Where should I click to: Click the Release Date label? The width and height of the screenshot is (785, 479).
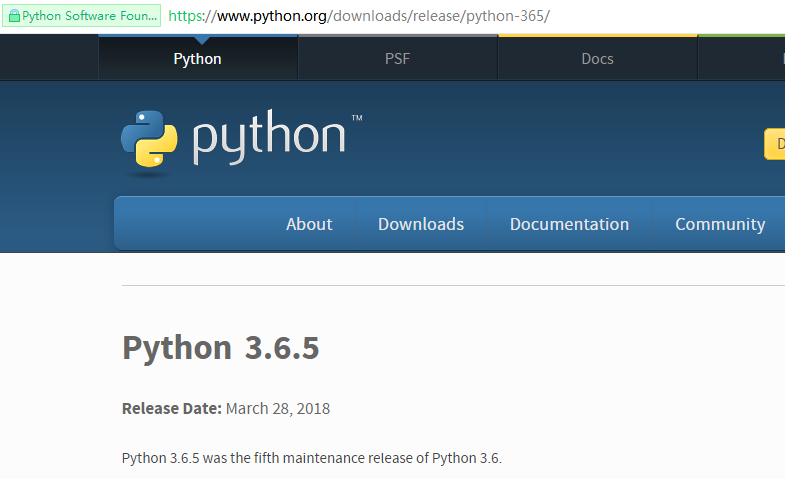[x=172, y=408]
